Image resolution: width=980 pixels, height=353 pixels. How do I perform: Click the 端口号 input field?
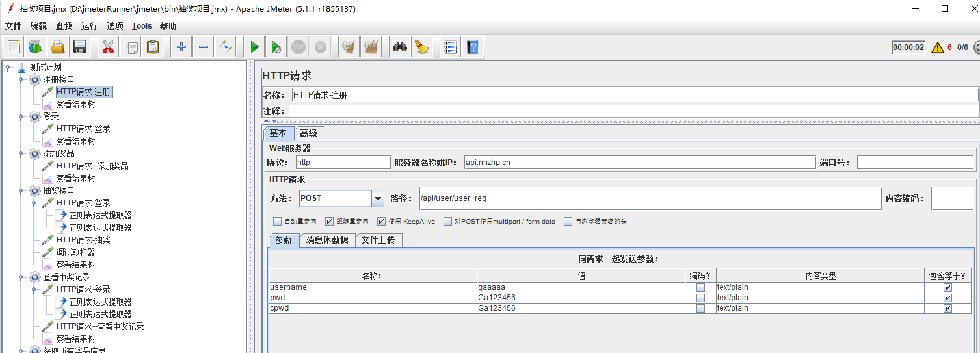coord(915,163)
